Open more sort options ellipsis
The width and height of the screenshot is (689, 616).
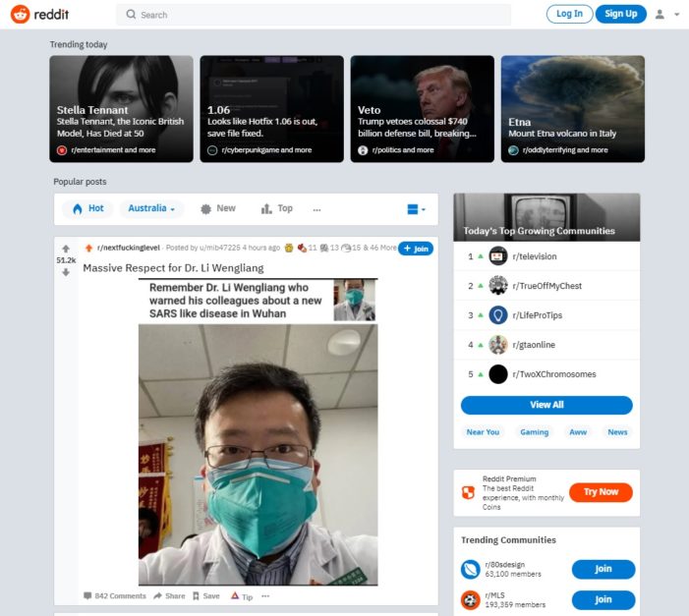pyautogui.click(x=316, y=209)
